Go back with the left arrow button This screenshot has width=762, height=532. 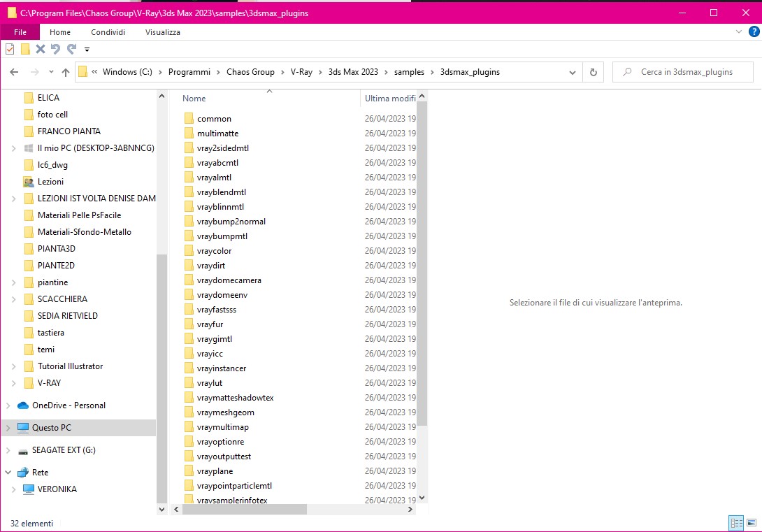coord(14,72)
